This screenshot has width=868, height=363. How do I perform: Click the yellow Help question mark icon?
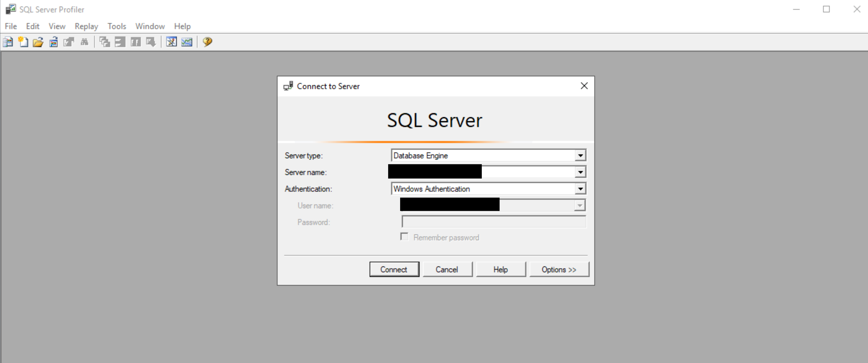207,42
